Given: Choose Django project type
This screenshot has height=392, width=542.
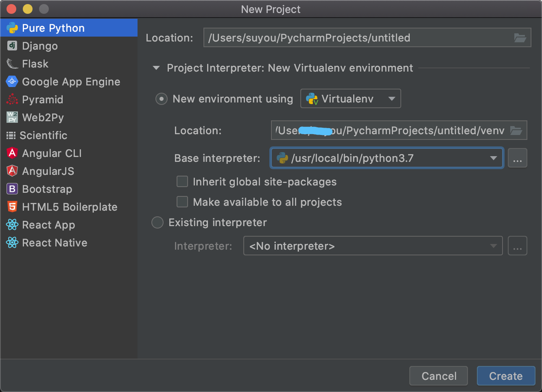Looking at the screenshot, I should coord(69,46).
